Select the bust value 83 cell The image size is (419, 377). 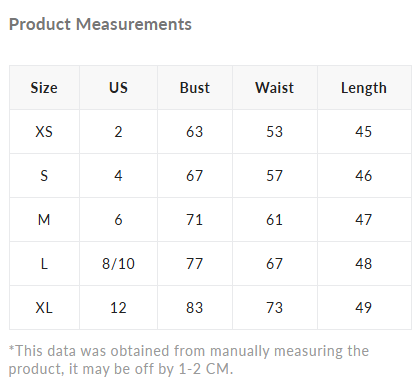[195, 308]
